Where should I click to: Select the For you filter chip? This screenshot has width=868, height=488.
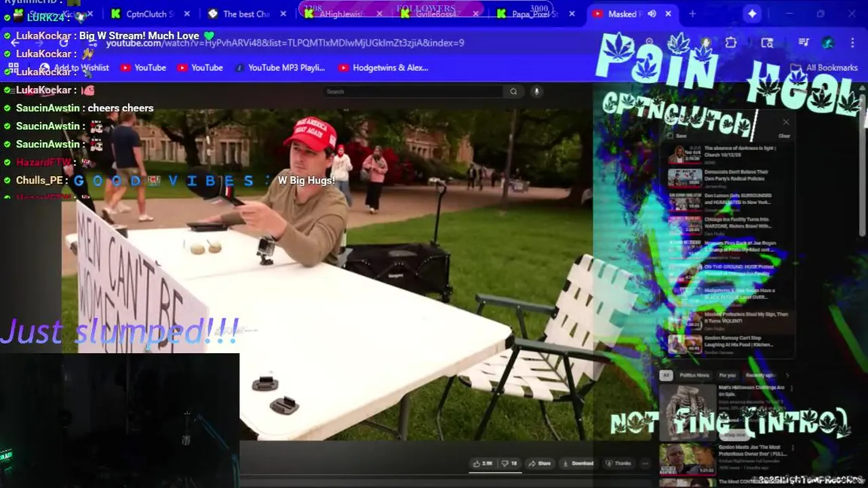pos(727,375)
